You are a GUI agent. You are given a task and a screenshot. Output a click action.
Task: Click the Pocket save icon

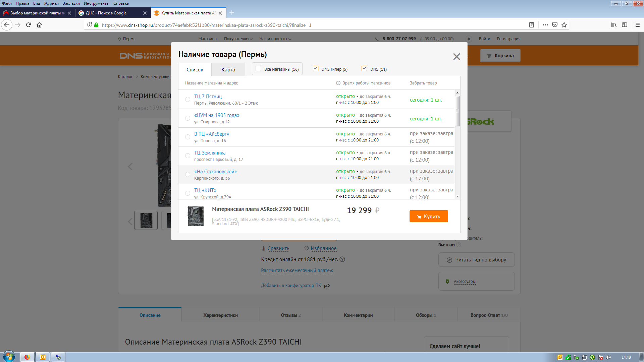tap(555, 25)
